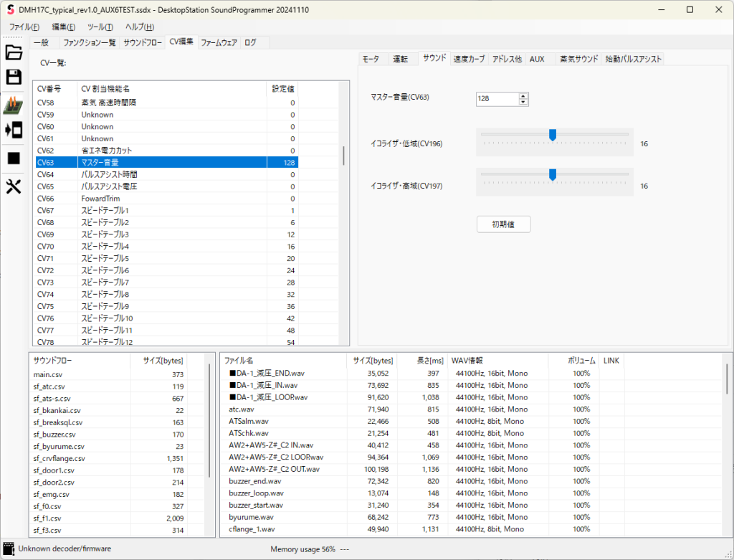
Task: Decrease master volume with down spinner arrow
Action: click(x=523, y=103)
